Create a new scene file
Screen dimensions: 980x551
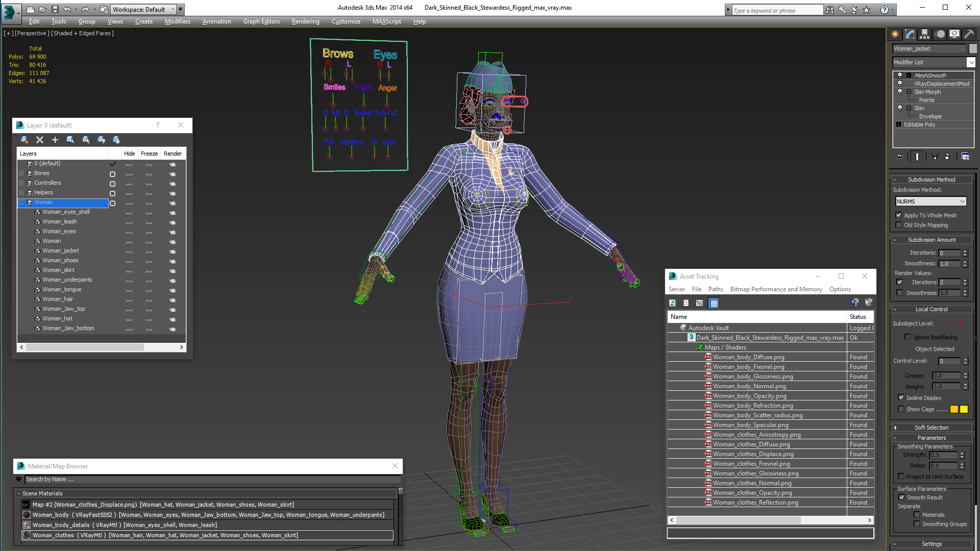[31, 9]
